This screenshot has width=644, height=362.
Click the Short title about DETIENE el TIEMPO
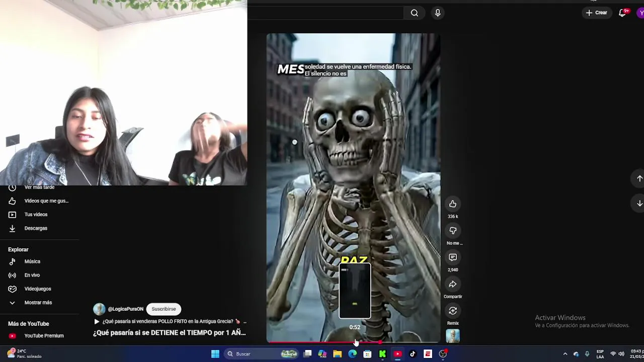170,333
